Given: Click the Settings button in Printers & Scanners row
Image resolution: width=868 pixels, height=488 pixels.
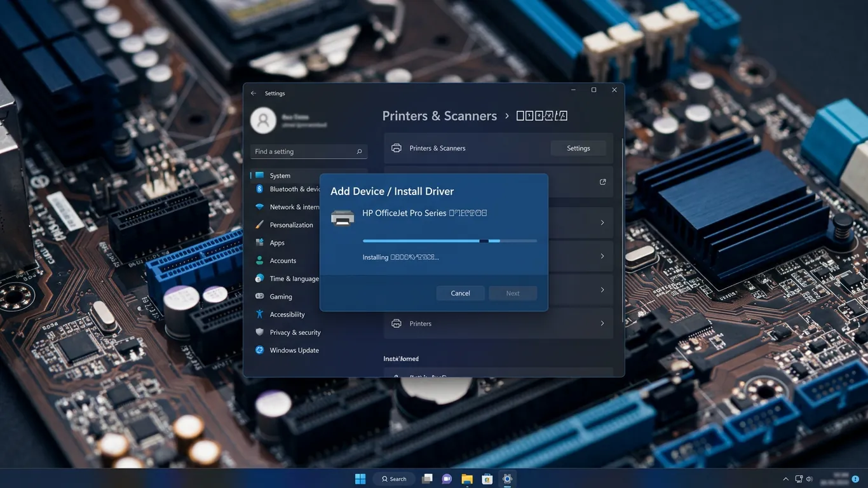Looking at the screenshot, I should tap(578, 148).
